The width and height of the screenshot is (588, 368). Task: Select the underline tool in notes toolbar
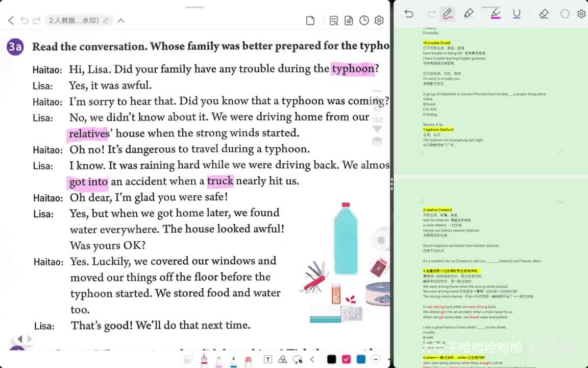[517, 14]
